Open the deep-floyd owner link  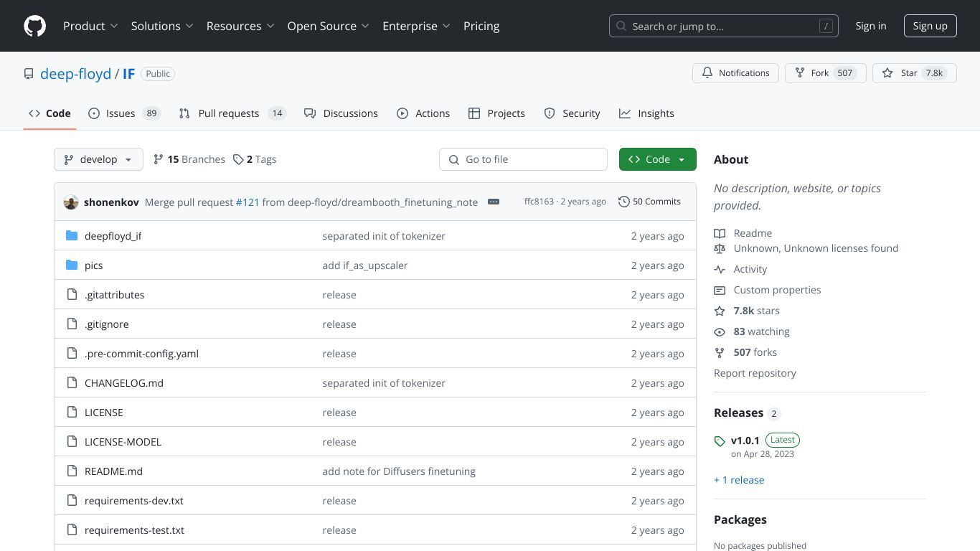(75, 74)
